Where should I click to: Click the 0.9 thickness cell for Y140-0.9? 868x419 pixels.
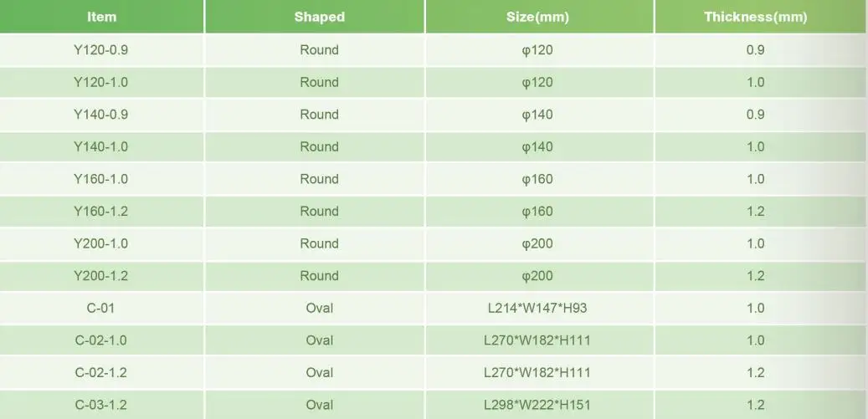[x=756, y=115]
